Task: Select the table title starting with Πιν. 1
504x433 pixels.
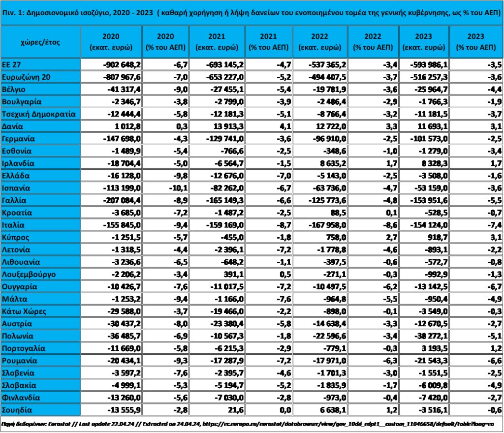Action: tap(252, 12)
